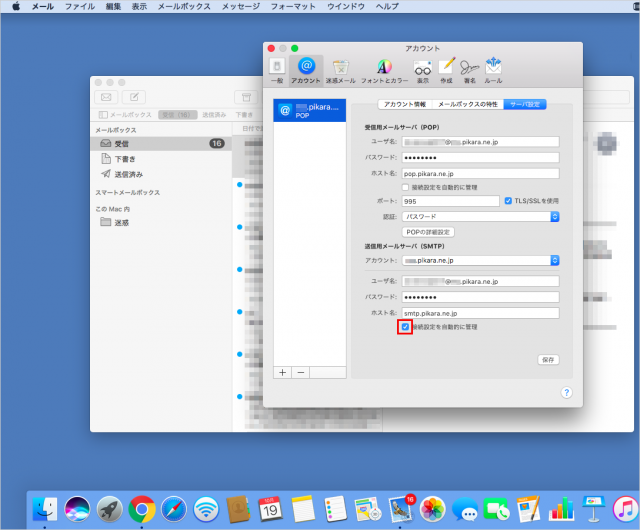
Task: Select the アカウント toolbar icon
Action: coord(306,71)
